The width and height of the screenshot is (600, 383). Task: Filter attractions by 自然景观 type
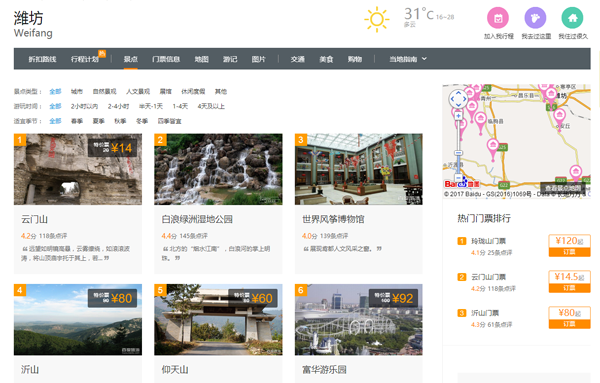click(x=104, y=91)
